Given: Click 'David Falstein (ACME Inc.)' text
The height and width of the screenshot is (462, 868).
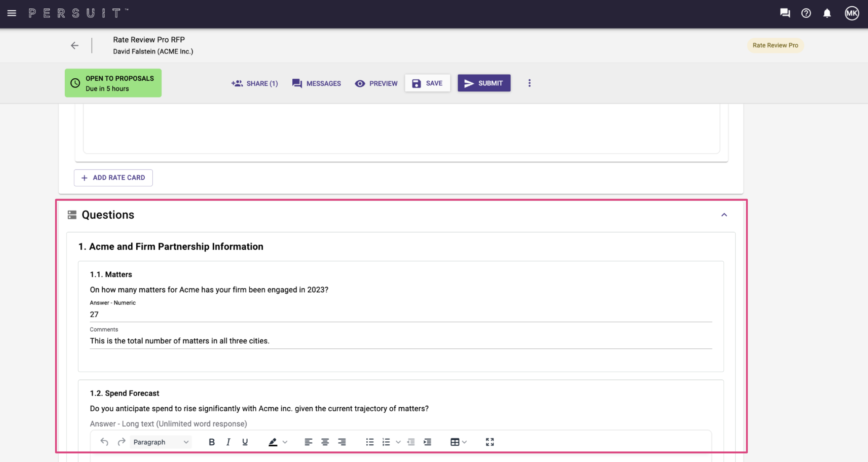Looking at the screenshot, I should [153, 51].
